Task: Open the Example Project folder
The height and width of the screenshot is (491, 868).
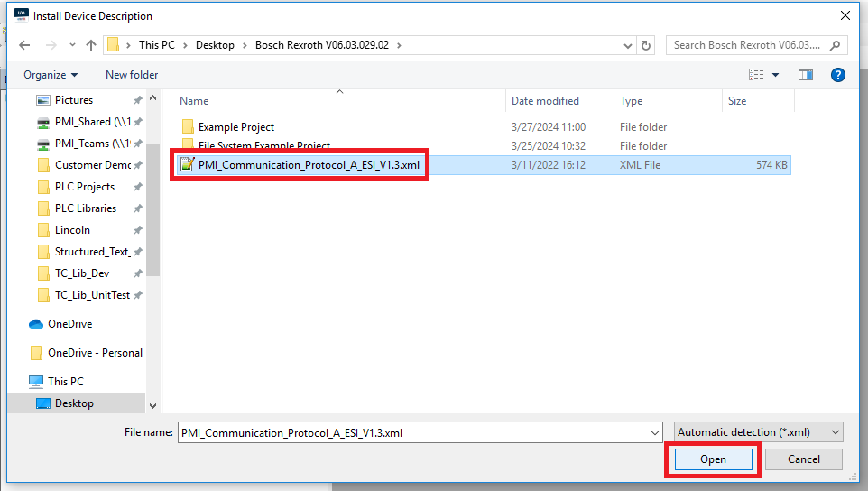Action: click(236, 127)
